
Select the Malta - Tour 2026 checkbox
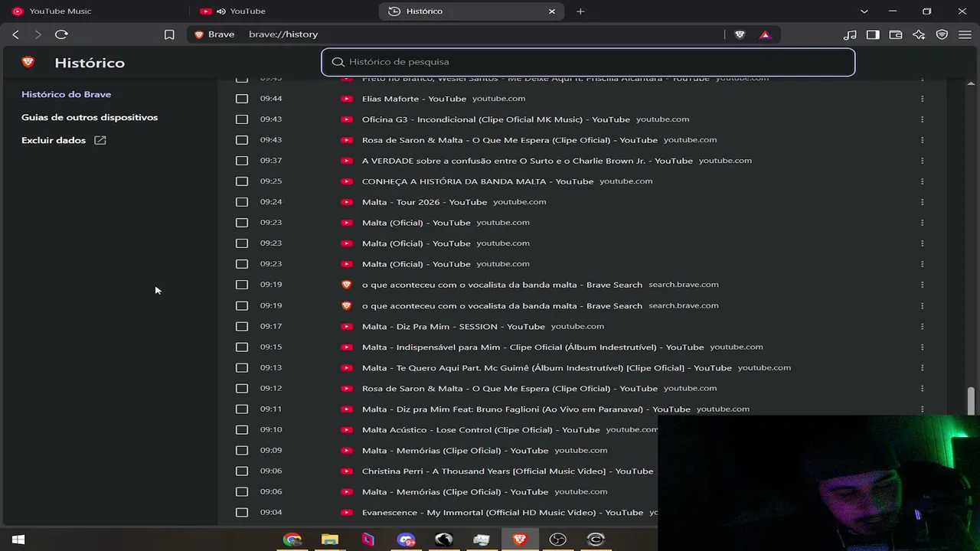[242, 202]
